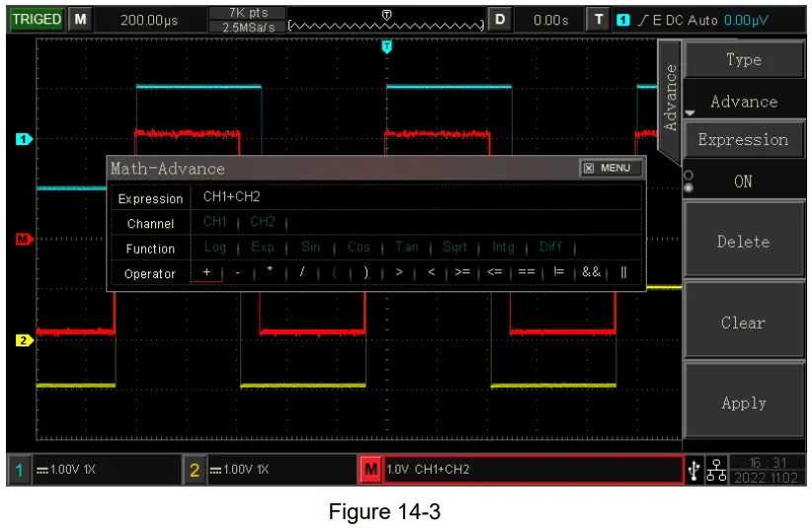This screenshot has height=528, width=812.
Task: Click the M timebase icon
Action: click(x=80, y=20)
